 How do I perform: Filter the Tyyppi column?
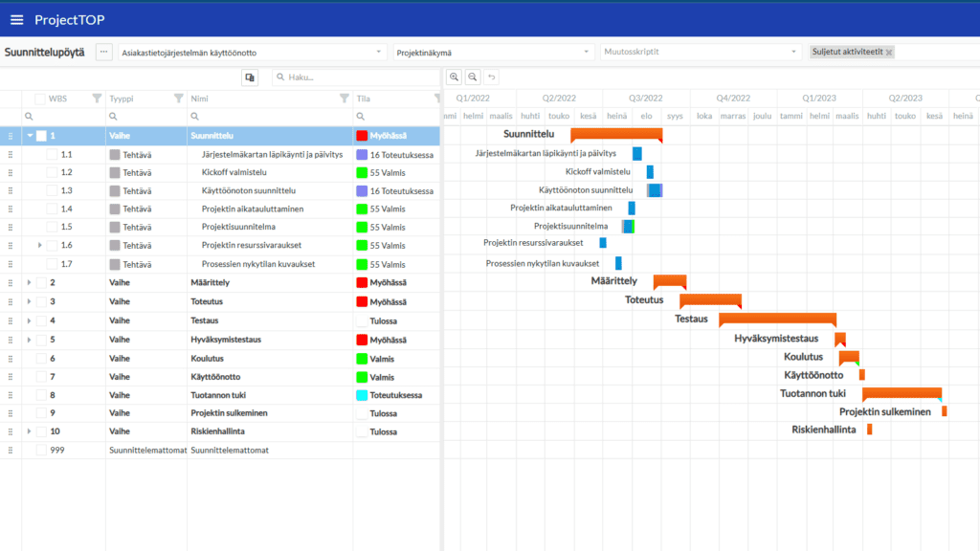click(x=179, y=99)
